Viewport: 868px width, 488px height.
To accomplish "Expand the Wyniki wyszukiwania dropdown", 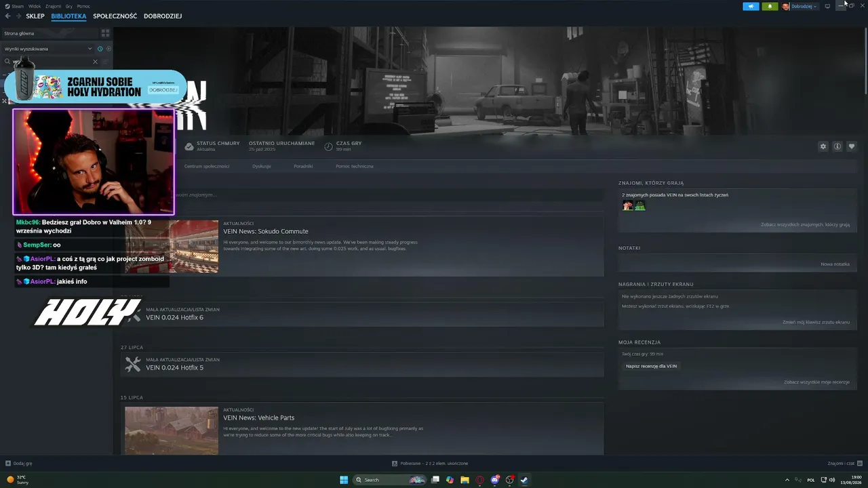I will click(x=90, y=49).
